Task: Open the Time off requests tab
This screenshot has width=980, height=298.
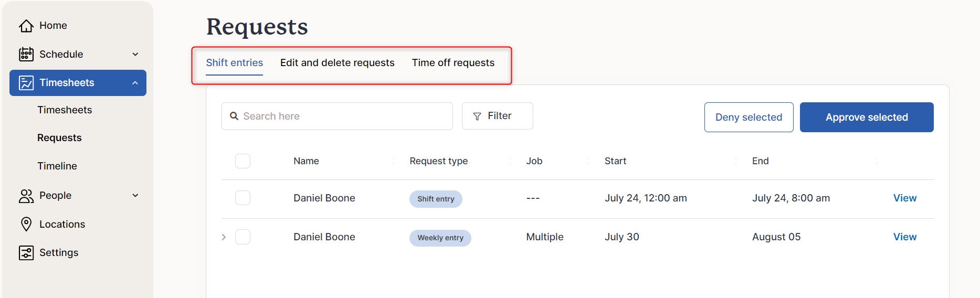Action: [453, 62]
